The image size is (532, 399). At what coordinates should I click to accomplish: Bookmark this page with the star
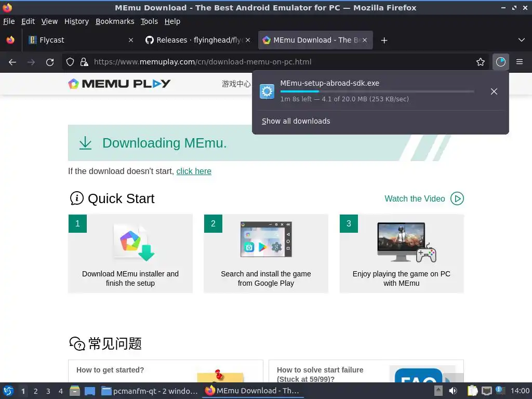click(481, 62)
